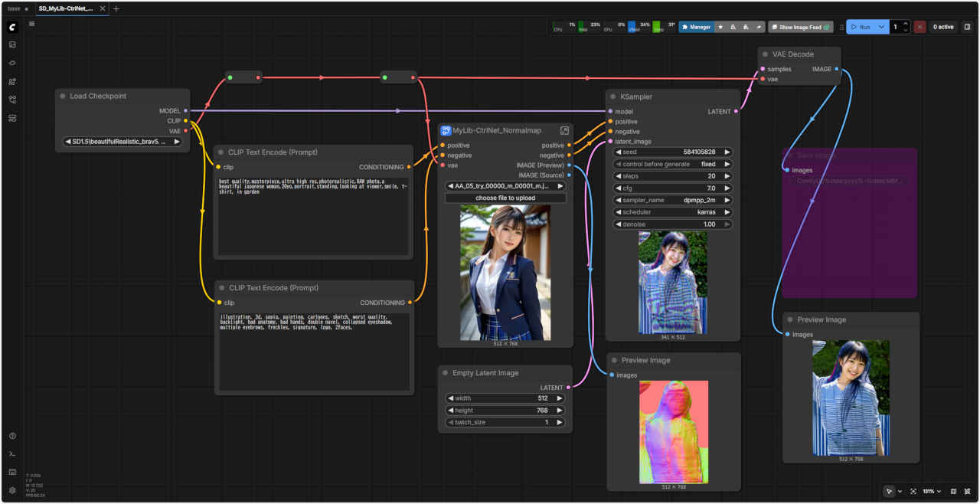The image size is (980, 504).
Task: Open the workflows sidebar panel icon
Action: [12, 100]
